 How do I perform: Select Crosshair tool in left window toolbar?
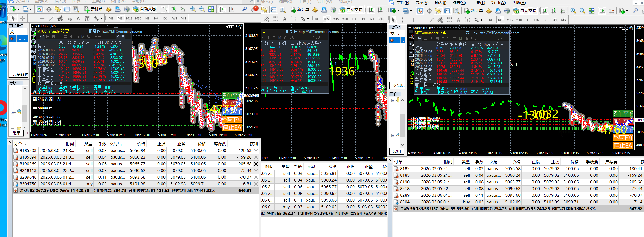(x=22, y=18)
